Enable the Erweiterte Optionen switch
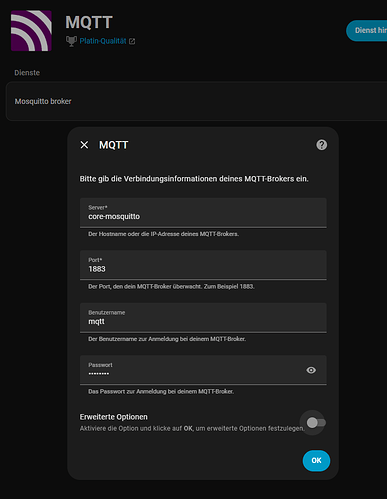 click(x=316, y=423)
